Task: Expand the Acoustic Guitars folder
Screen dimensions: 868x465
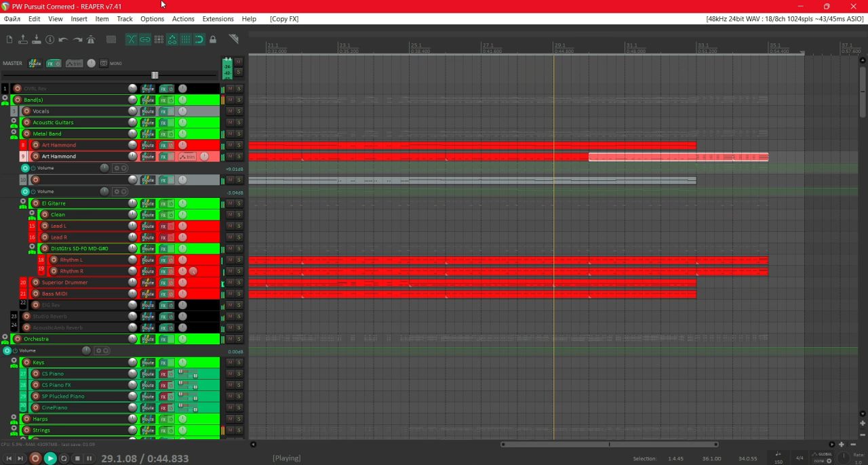Action: (14, 121)
